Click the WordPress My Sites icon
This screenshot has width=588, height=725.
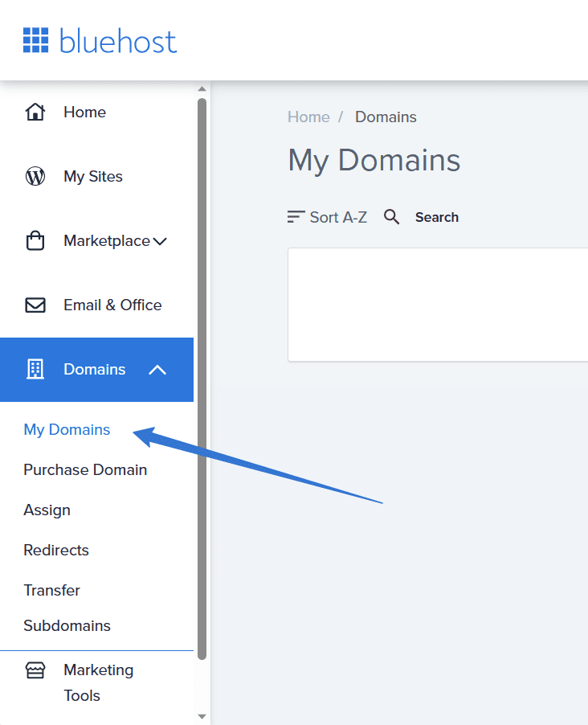click(x=35, y=176)
